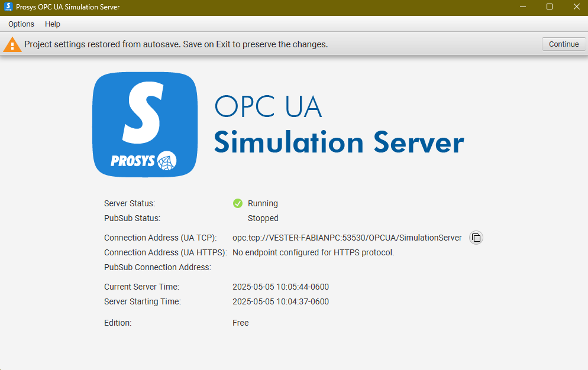Click the 'Free' edition value

[x=240, y=323]
